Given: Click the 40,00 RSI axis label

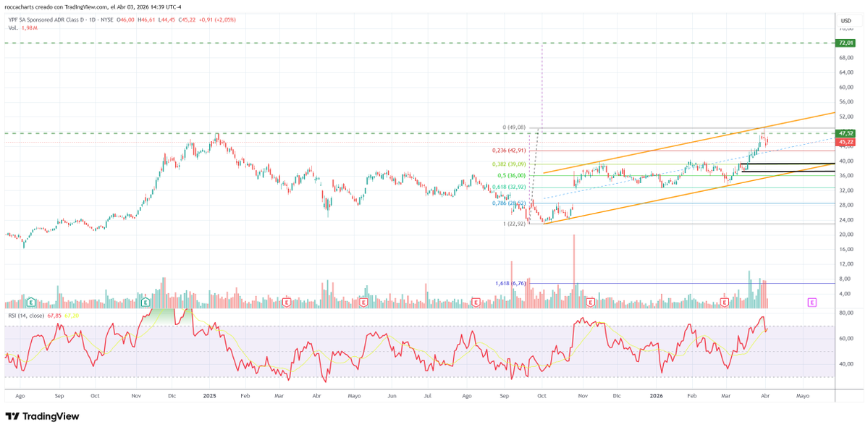Looking at the screenshot, I should coord(846,364).
